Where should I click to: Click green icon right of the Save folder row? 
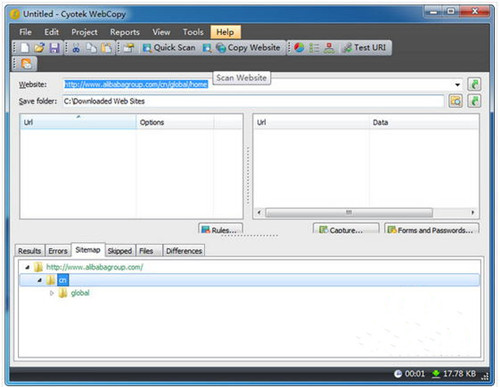474,101
